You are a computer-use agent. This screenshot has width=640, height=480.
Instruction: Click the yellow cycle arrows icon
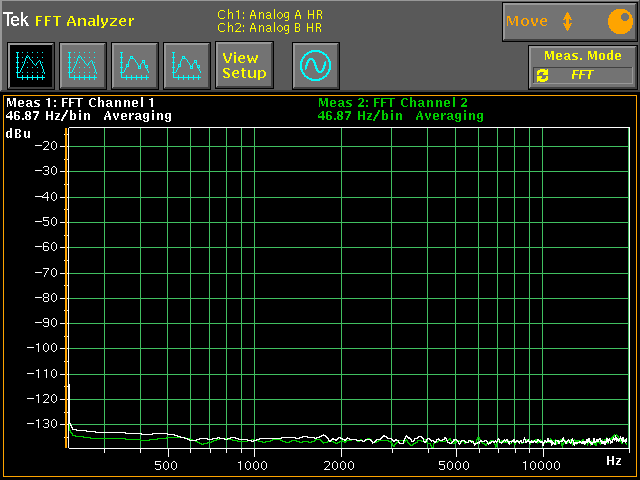(542, 75)
